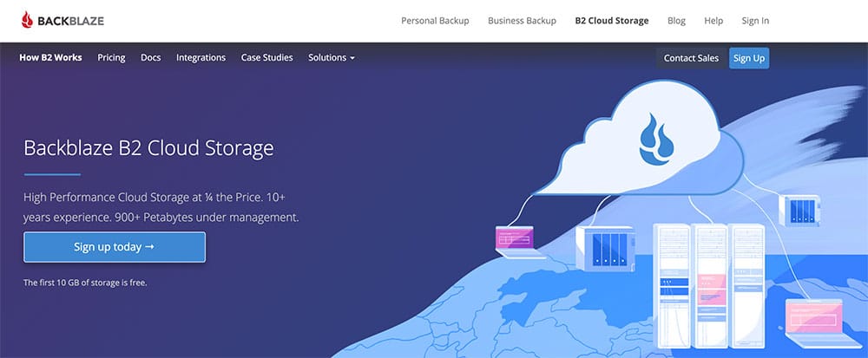Select B2 Cloud Storage nav item
The width and height of the screenshot is (868, 358).
click(612, 21)
